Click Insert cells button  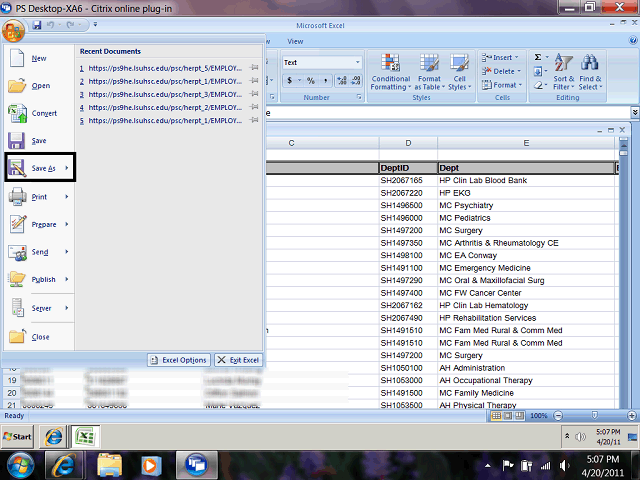pyautogui.click(x=500, y=58)
